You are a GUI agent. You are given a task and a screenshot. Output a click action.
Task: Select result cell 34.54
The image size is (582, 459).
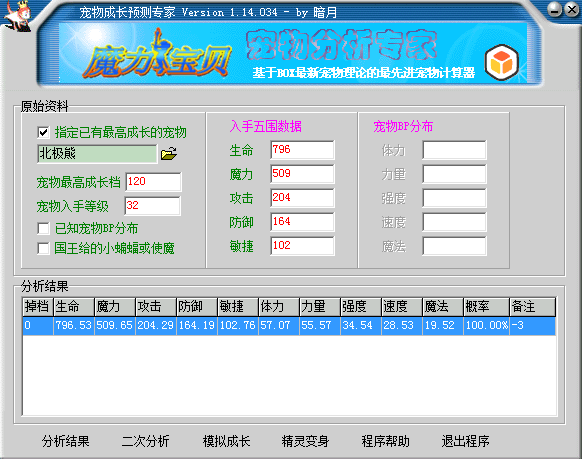[361, 326]
